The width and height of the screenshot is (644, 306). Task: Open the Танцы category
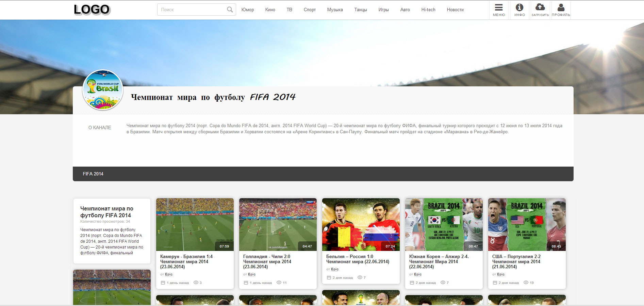coord(361,10)
